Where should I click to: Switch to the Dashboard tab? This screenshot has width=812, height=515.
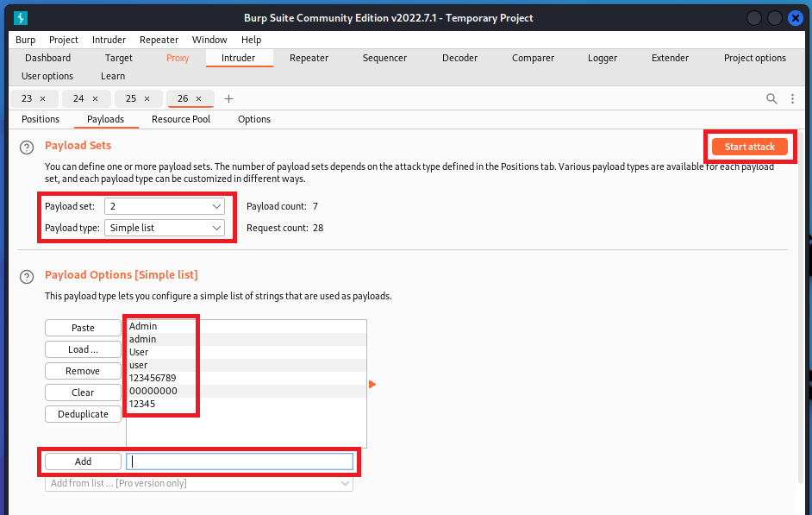tap(47, 58)
